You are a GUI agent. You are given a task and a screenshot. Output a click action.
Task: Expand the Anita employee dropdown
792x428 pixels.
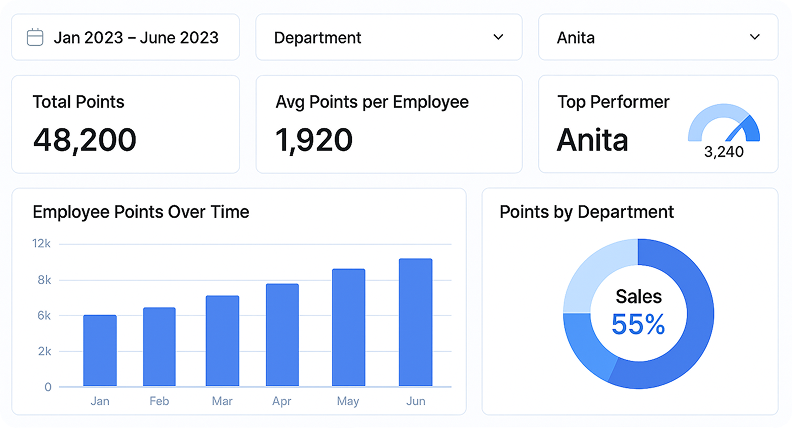click(x=658, y=38)
